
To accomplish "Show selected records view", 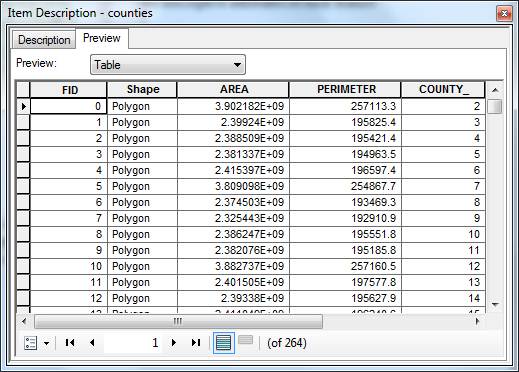I will pos(246,341).
